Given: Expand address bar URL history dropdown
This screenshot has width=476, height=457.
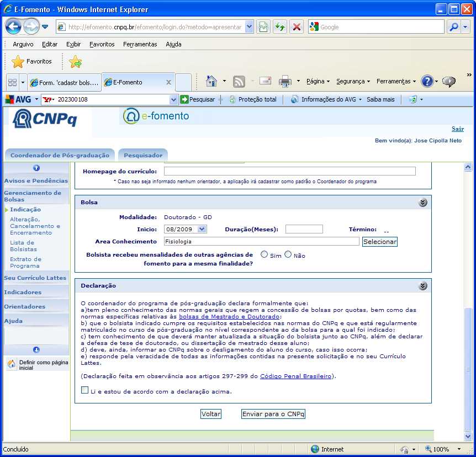Looking at the screenshot, I should [x=249, y=27].
